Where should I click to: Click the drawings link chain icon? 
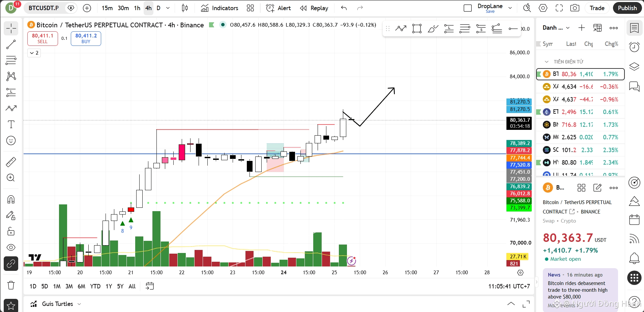click(x=11, y=263)
